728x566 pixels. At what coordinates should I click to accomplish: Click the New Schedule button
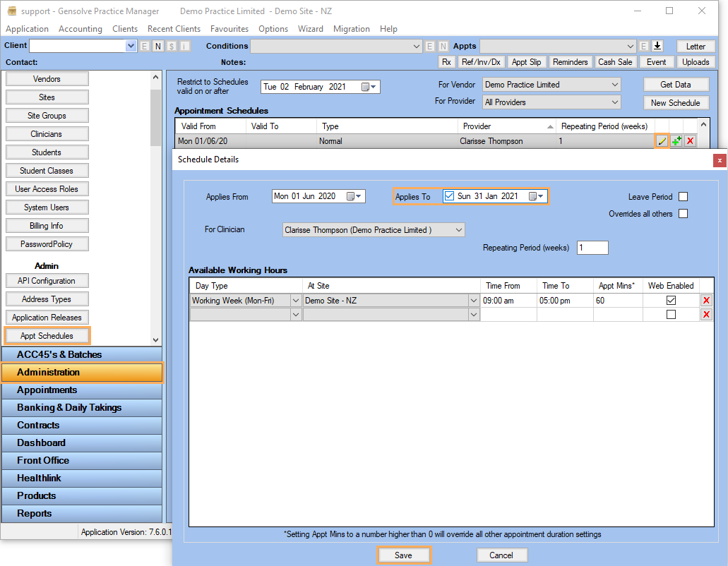675,102
